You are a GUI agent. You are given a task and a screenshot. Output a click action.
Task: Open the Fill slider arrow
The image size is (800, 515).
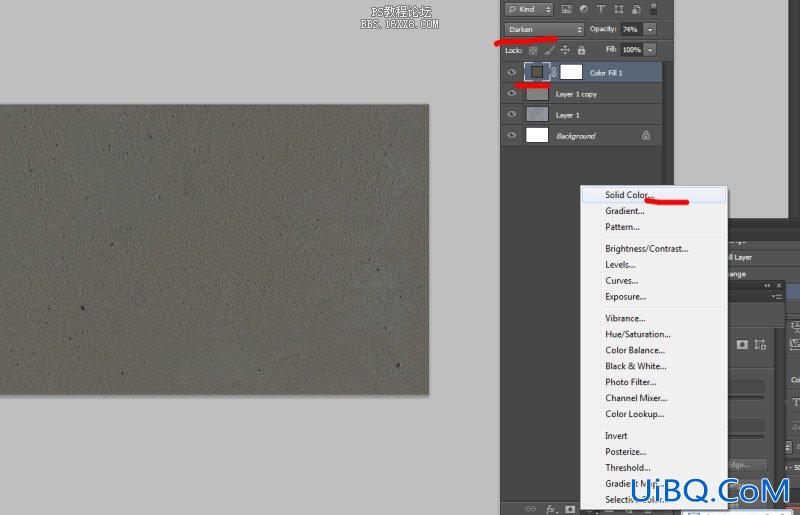(650, 50)
